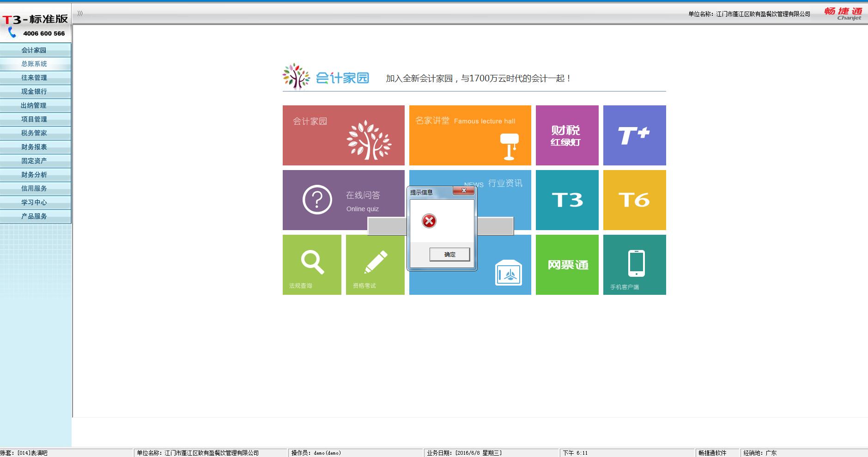Open the 在线问答 question mark tile
This screenshot has width=868, height=457.
pyautogui.click(x=343, y=200)
